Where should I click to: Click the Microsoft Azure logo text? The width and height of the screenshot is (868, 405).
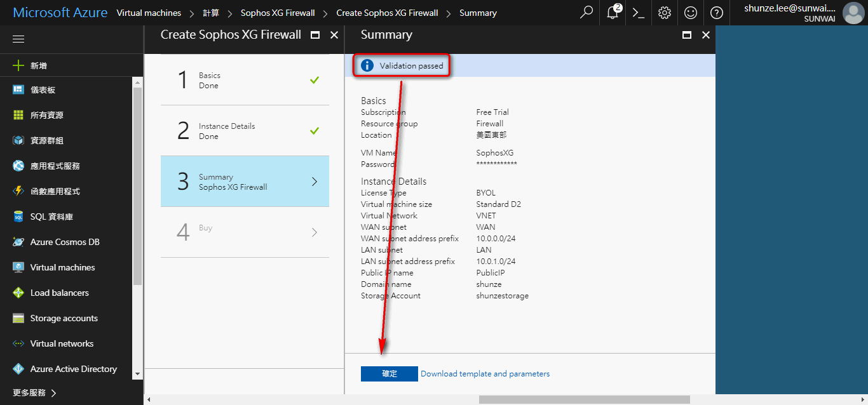tap(60, 13)
